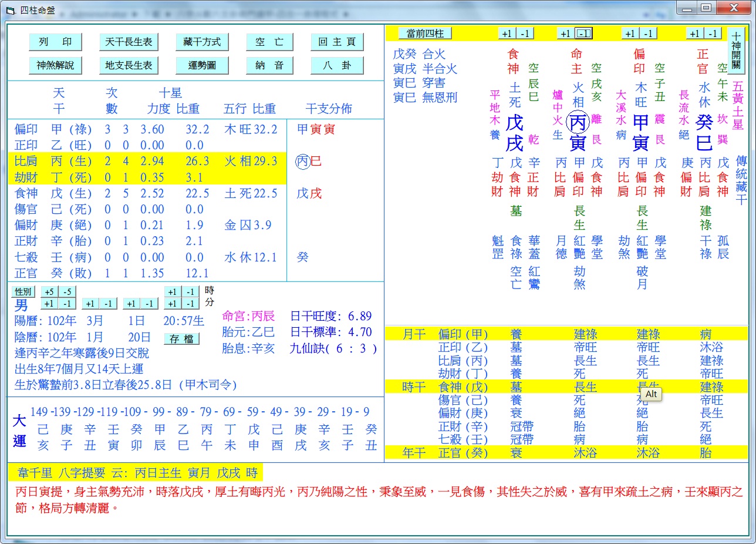The width and height of the screenshot is (756, 544).
Task: Click -1 in the 時 hour row
Action: click(x=190, y=292)
